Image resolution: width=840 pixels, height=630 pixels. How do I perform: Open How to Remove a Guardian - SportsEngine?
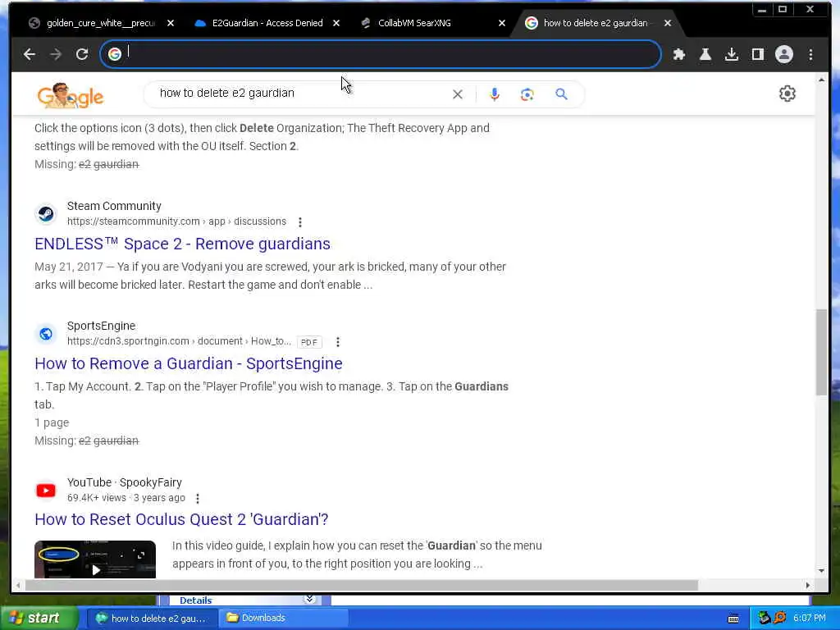(189, 363)
